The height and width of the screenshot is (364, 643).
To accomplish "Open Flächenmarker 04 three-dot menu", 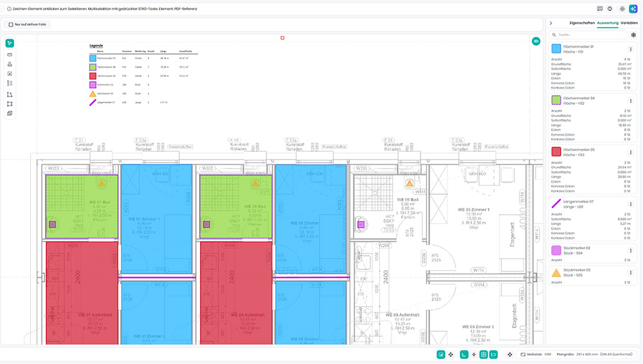I will [x=630, y=101].
